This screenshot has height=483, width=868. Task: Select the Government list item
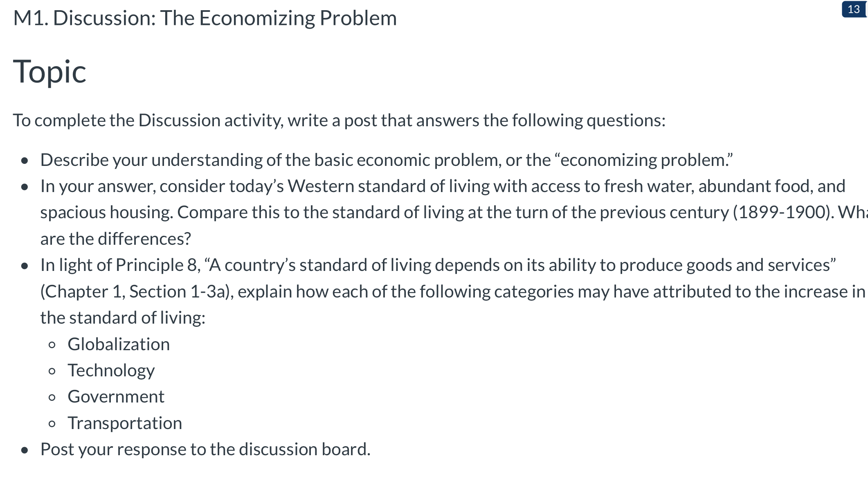[x=116, y=397]
